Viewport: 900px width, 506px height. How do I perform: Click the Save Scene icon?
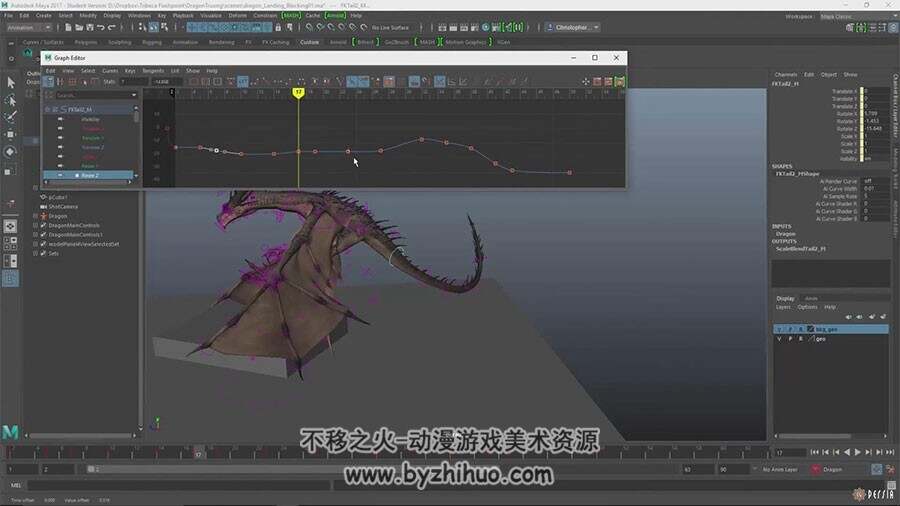90,27
